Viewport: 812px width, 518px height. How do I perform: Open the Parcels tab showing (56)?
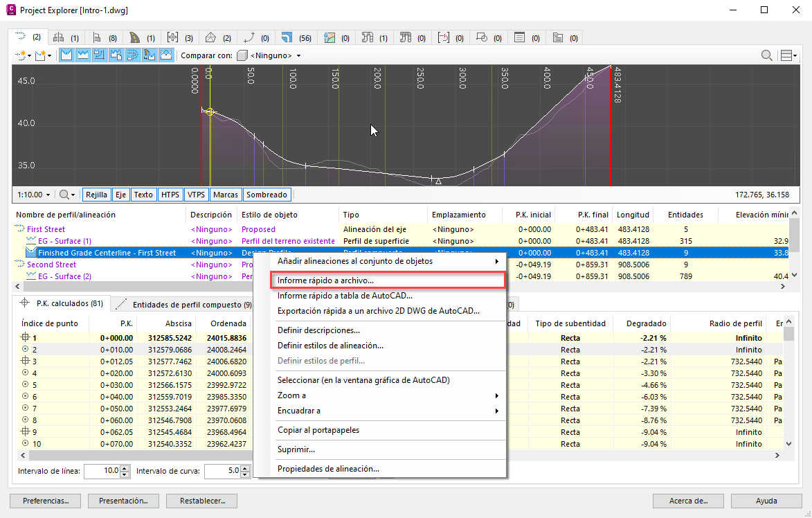[x=296, y=37]
